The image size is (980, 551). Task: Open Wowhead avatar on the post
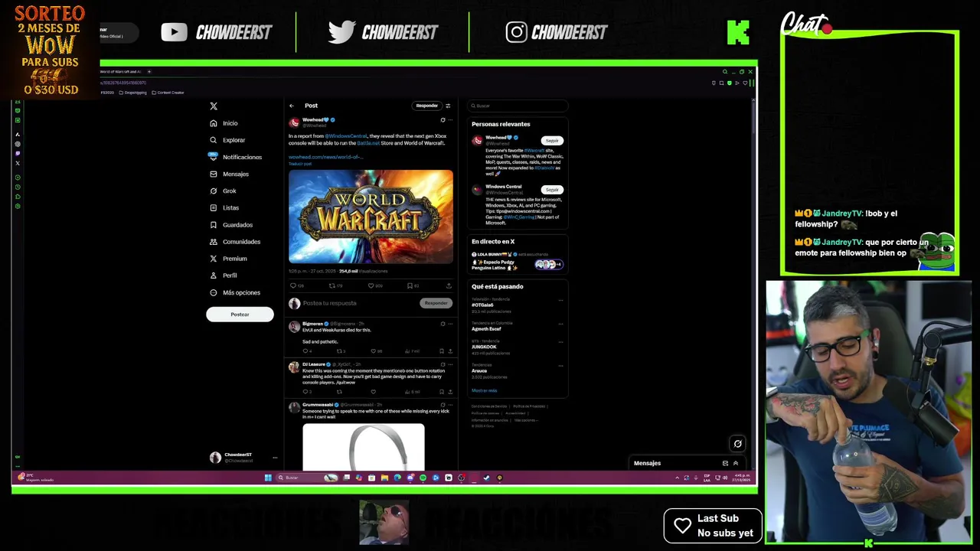pyautogui.click(x=294, y=122)
